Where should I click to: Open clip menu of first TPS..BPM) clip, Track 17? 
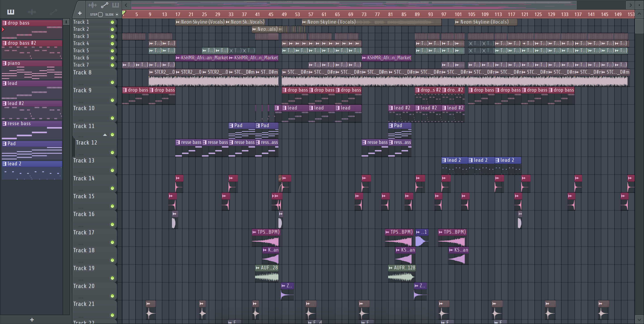254,232
